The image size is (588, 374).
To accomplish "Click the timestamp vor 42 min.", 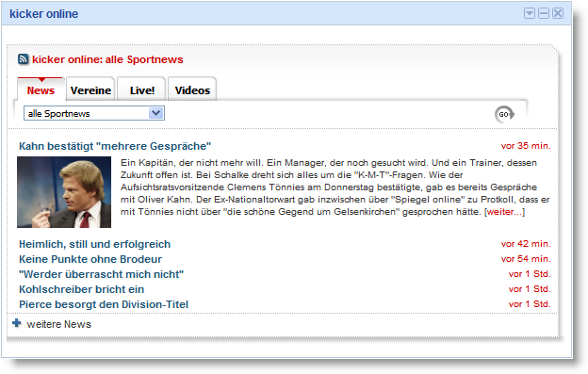I will tap(526, 244).
